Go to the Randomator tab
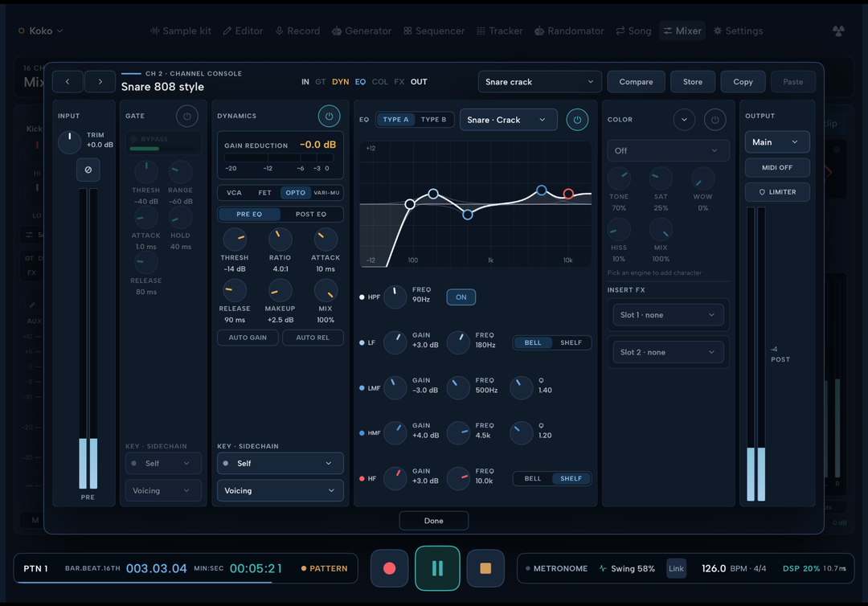Viewport: 868px width, 606px height. (569, 31)
